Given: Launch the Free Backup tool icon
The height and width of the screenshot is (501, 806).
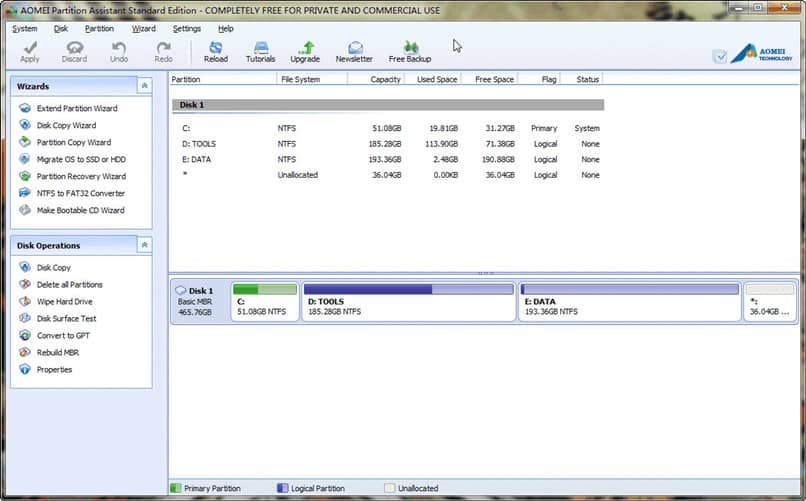Looking at the screenshot, I should (410, 51).
